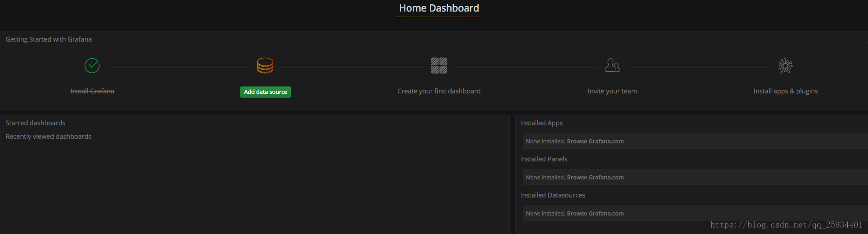Click the green Add data source button
The width and height of the screenshot is (868, 234).
[265, 92]
